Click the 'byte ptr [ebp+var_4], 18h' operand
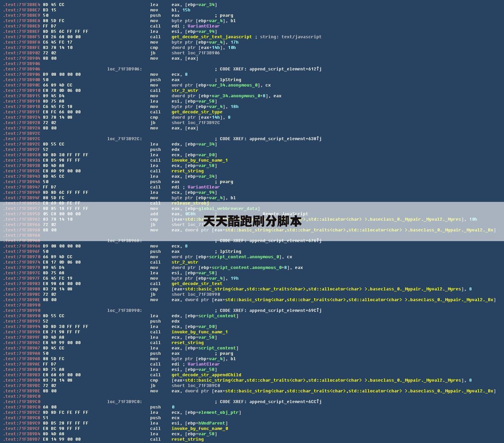This screenshot has width=504, height=443. coord(205,107)
